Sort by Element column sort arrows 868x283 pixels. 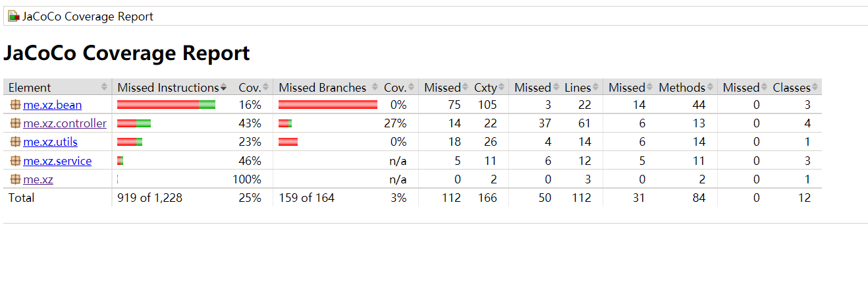pos(104,87)
